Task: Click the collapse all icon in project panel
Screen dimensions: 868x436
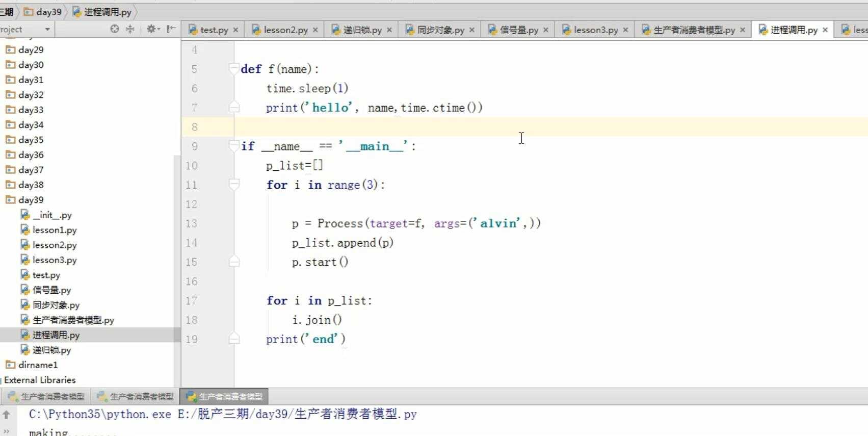Action: tap(130, 29)
